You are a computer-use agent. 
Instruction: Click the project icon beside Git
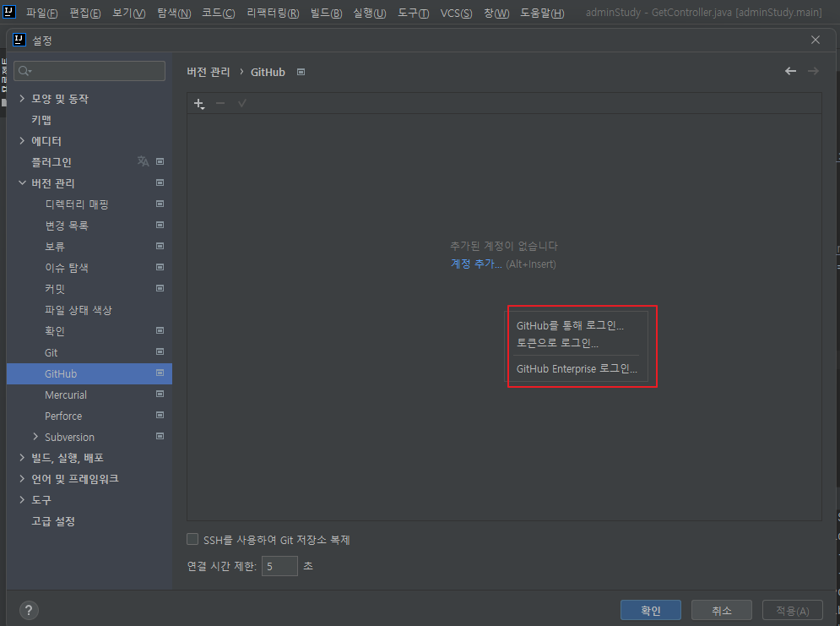160,351
